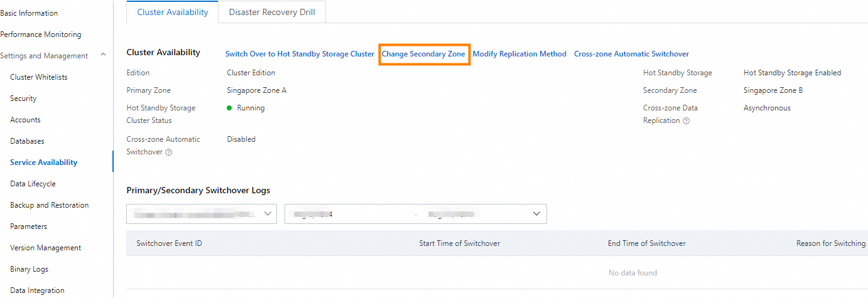
Task: Open Basic Information in sidebar
Action: [29, 13]
